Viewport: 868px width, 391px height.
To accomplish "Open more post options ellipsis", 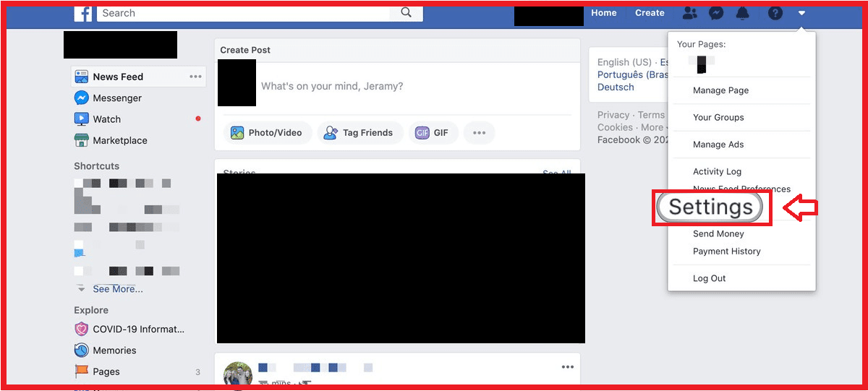I will point(479,133).
